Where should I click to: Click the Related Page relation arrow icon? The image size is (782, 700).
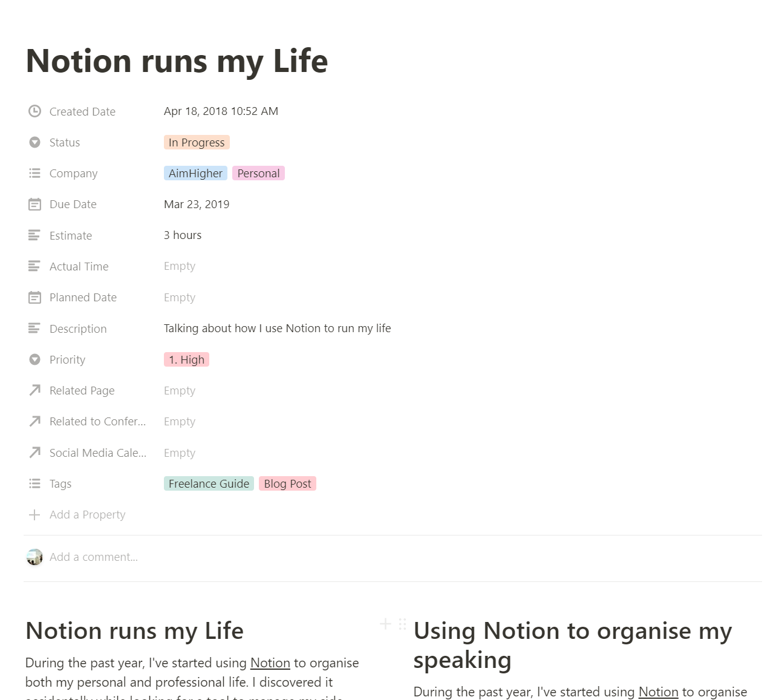click(x=34, y=390)
